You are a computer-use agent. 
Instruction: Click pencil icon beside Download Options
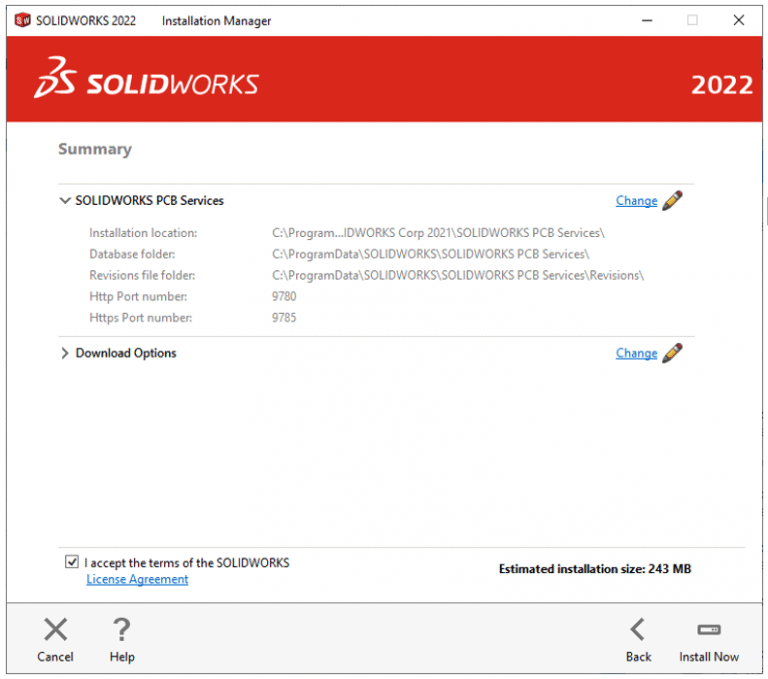[672, 353]
